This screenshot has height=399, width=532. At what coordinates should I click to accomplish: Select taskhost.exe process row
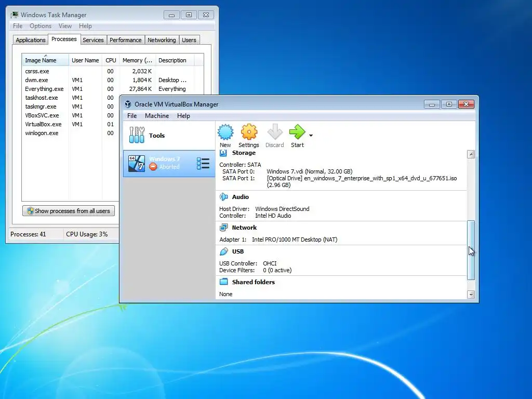[71, 98]
